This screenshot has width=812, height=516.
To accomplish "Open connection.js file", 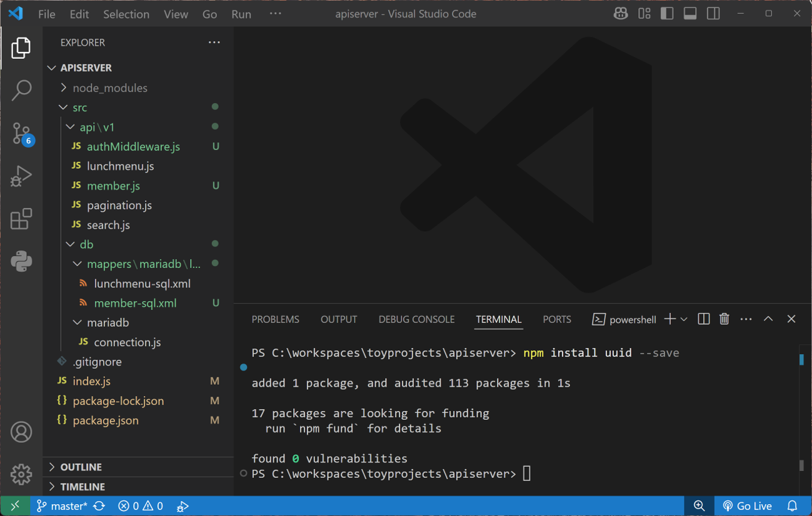I will click(138, 342).
